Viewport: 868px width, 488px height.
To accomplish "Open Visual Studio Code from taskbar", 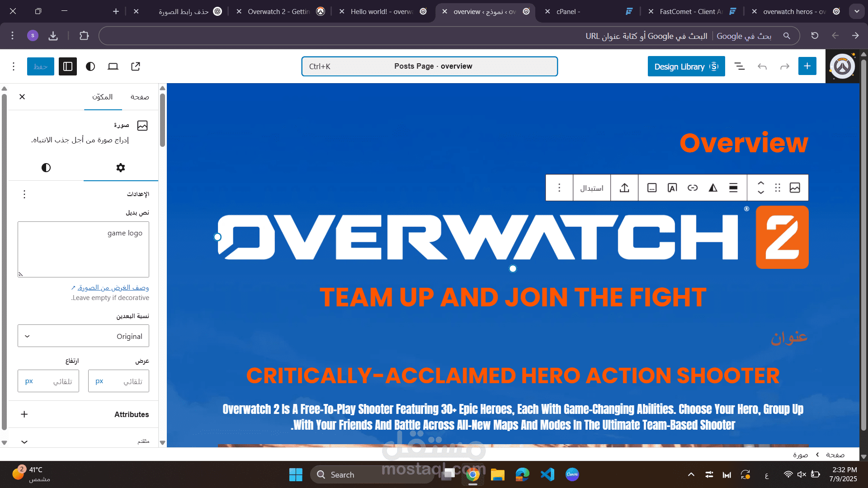I will pyautogui.click(x=547, y=474).
